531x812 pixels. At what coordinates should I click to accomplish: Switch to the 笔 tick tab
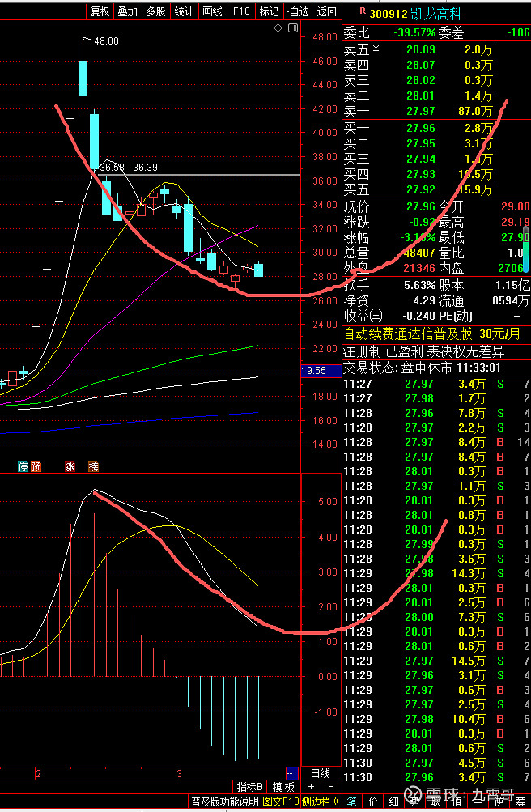click(x=353, y=801)
